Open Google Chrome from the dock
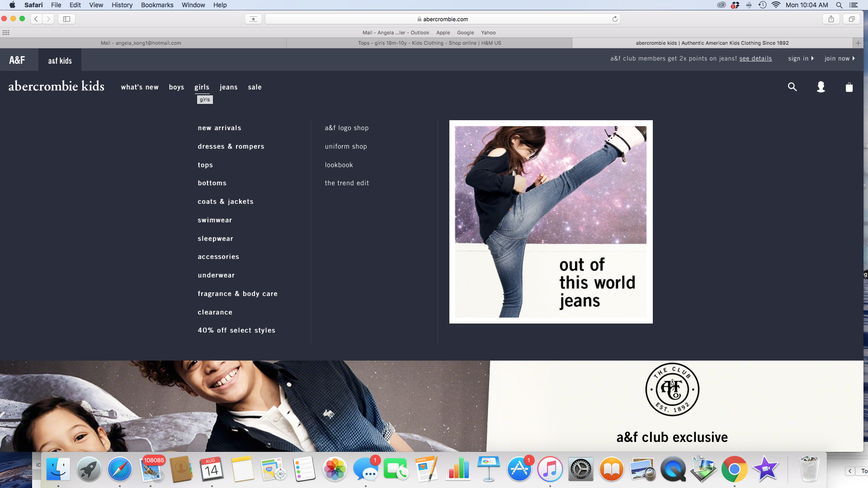This screenshot has height=488, width=868. [x=734, y=470]
